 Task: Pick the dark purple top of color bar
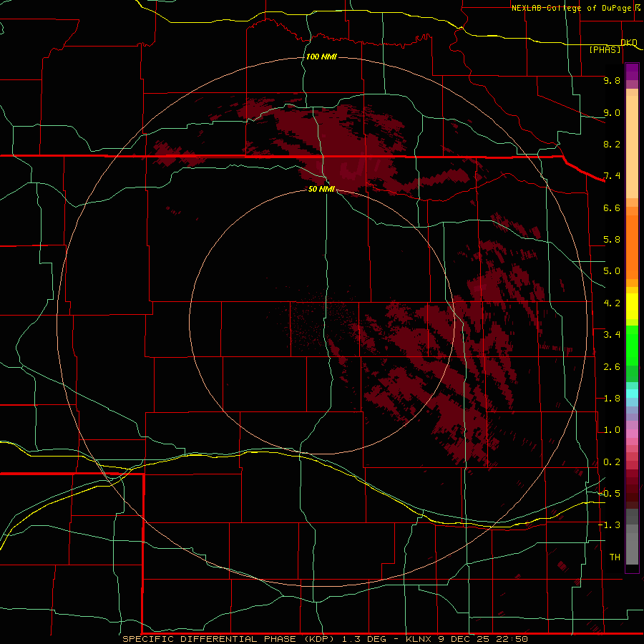point(632,72)
